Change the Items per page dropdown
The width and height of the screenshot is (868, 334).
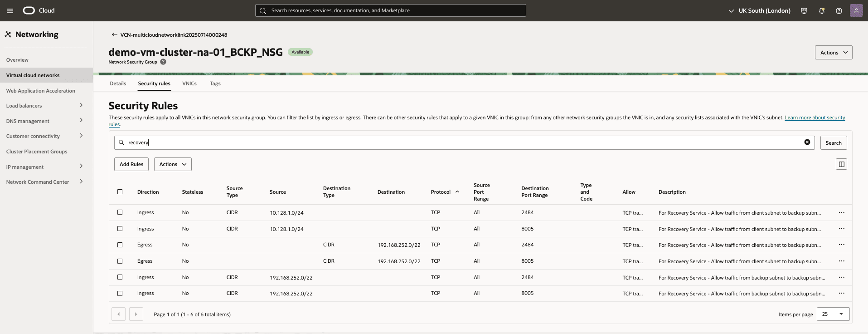(833, 314)
